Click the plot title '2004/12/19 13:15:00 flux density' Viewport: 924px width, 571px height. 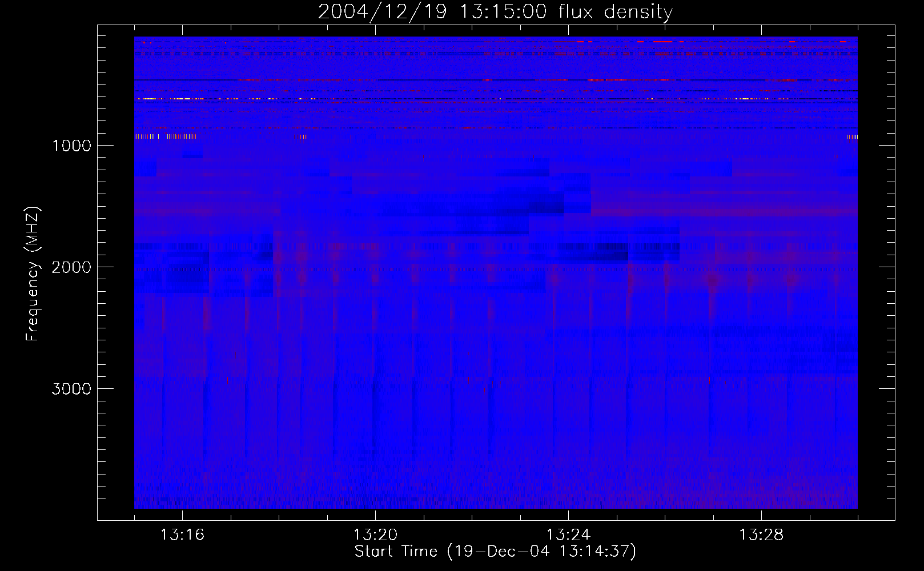495,11
